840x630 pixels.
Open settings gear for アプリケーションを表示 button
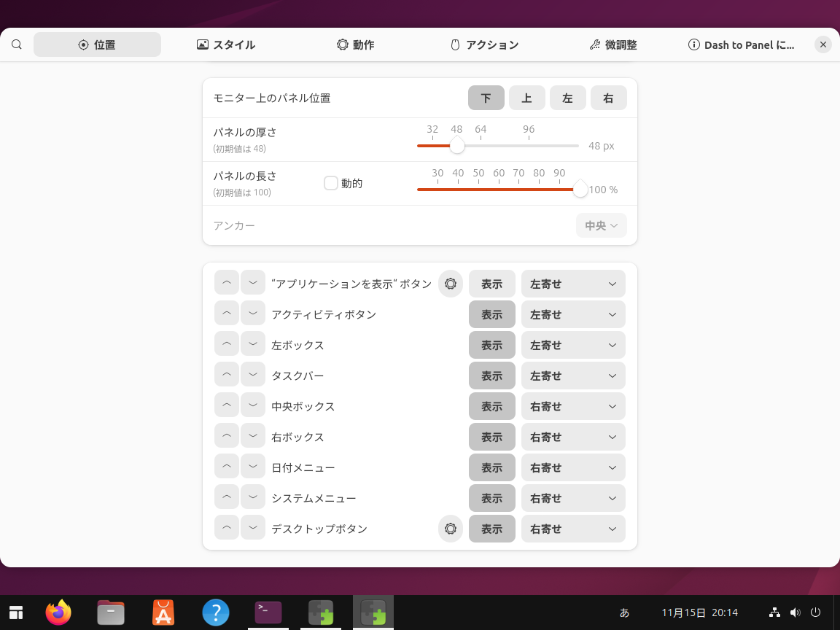pyautogui.click(x=451, y=284)
